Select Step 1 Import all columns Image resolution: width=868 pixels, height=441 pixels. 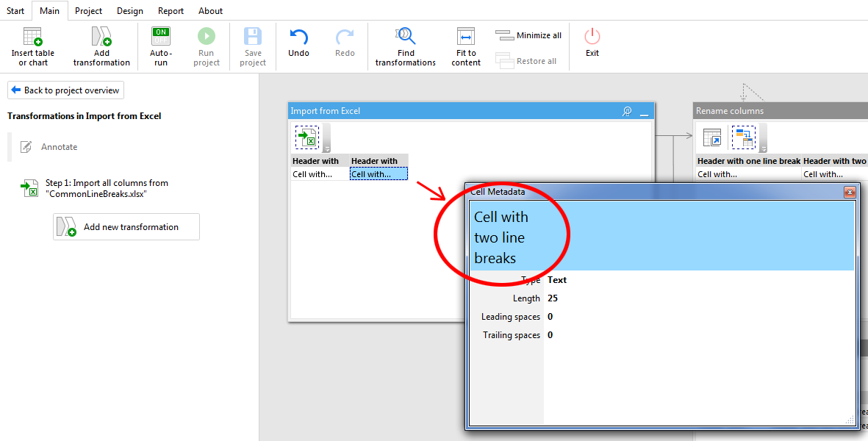tap(96, 188)
